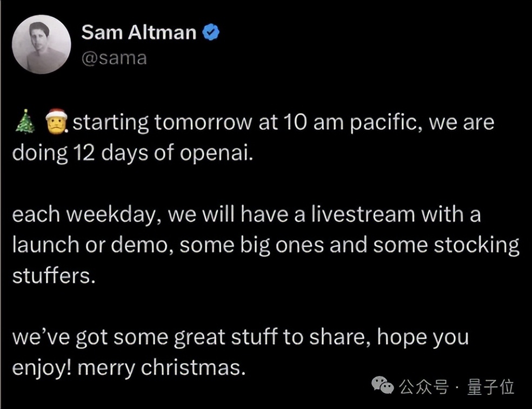Click Sam Altman's profile photo
Viewport: 532px width, 409px height.
(x=42, y=44)
